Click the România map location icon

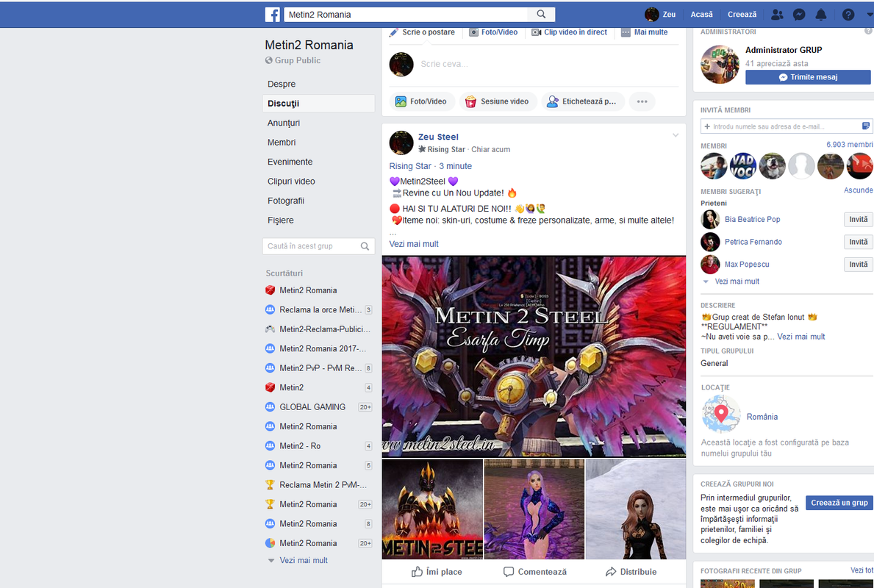pos(721,414)
